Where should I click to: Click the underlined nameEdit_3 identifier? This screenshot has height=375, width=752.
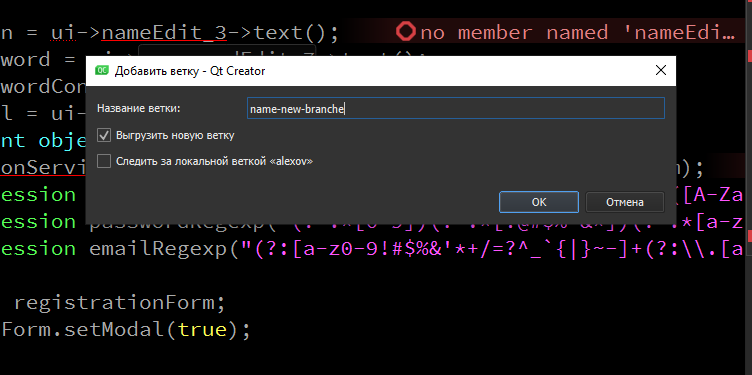[164, 33]
